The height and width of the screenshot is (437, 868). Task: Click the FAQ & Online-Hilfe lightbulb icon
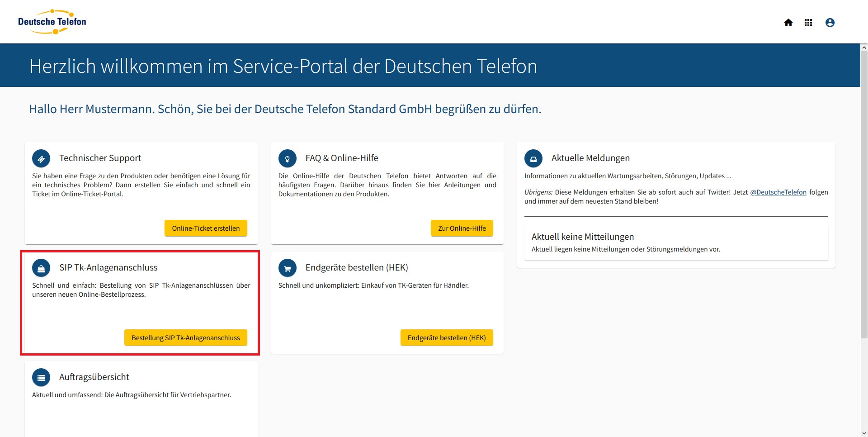click(x=288, y=159)
